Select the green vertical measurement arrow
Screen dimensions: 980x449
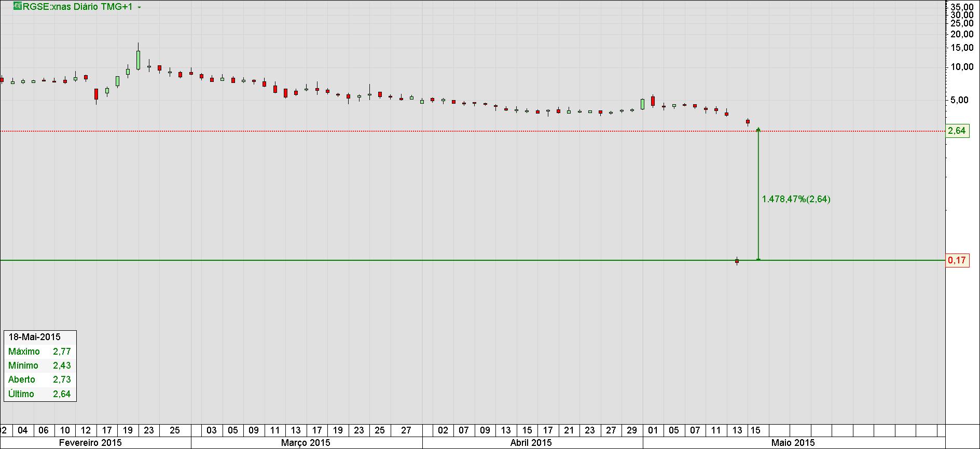point(758,193)
